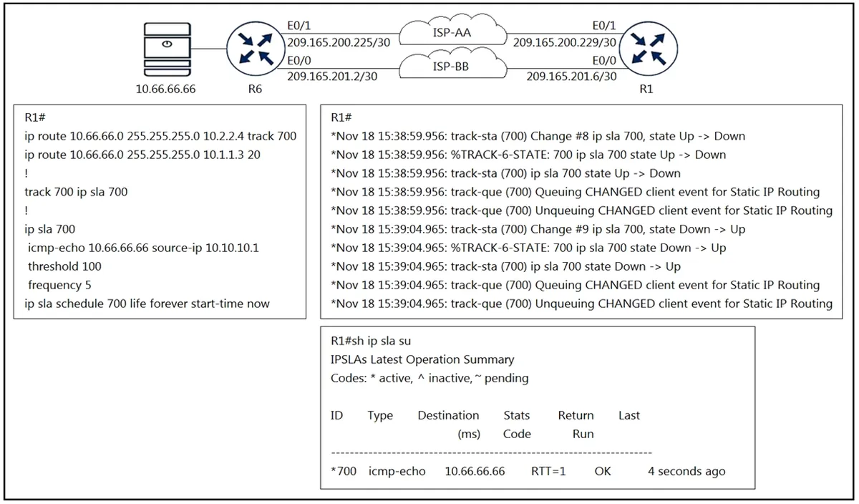Click the 209.165.201.2/30 address label
The height and width of the screenshot is (504, 859).
(331, 76)
